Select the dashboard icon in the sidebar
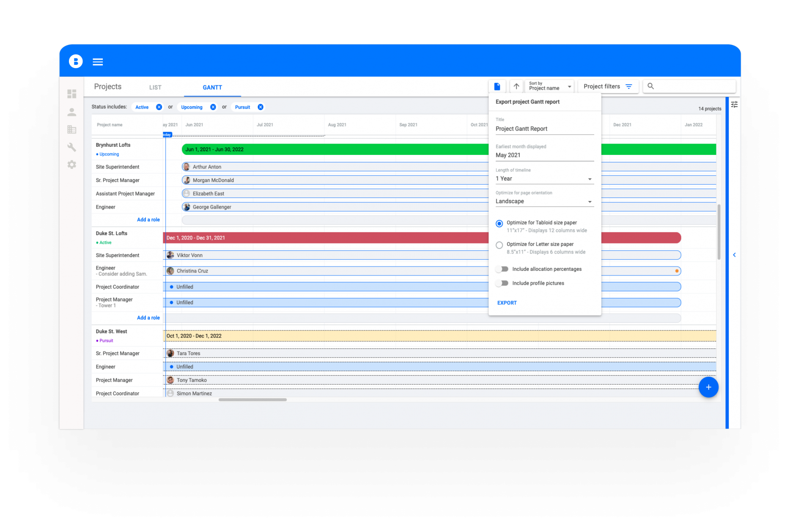The height and width of the screenshot is (531, 812). 72,94
